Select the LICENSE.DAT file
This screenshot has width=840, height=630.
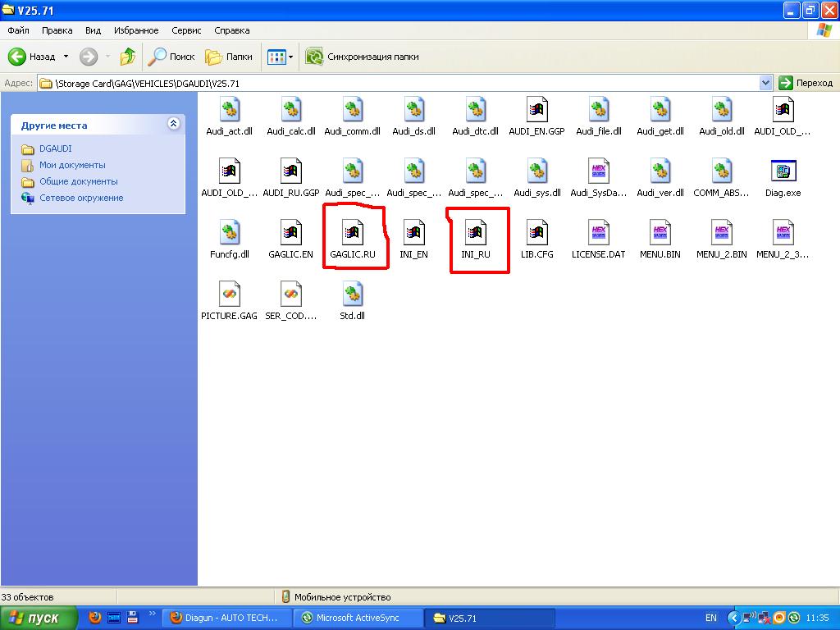(x=599, y=240)
